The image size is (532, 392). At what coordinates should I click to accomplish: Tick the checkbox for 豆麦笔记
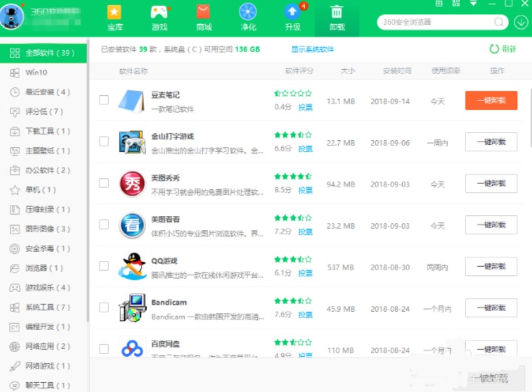point(104,100)
